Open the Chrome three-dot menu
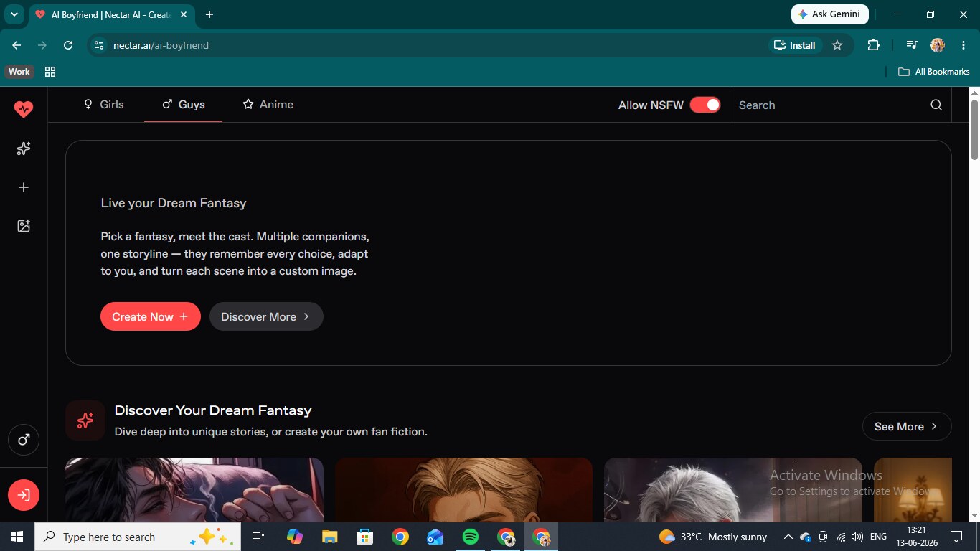Viewport: 980px width, 551px height. pyautogui.click(x=963, y=45)
